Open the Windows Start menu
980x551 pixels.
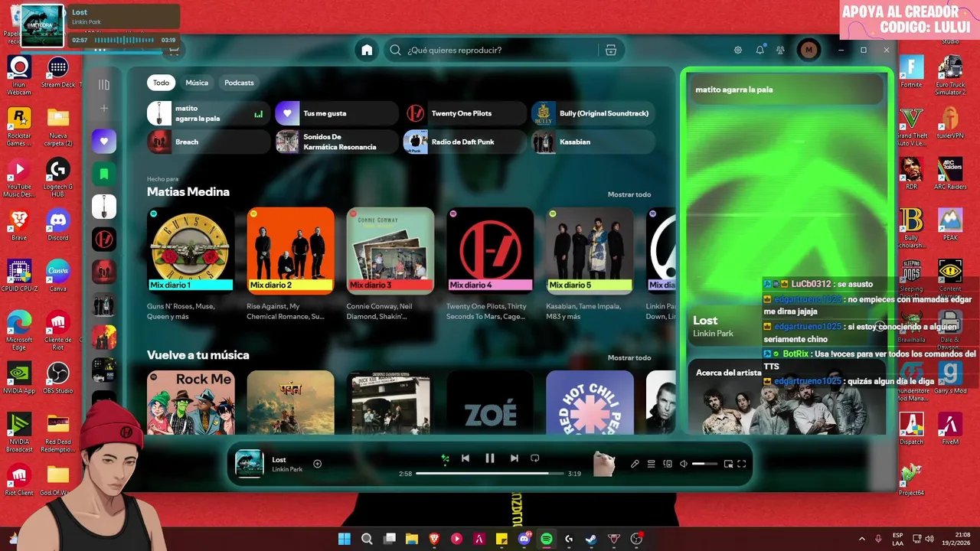345,539
